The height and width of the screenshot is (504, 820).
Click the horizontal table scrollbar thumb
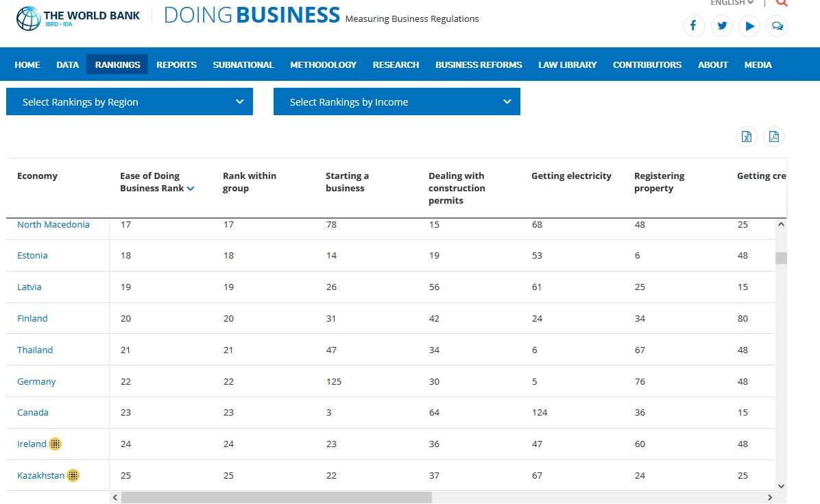pos(276,497)
